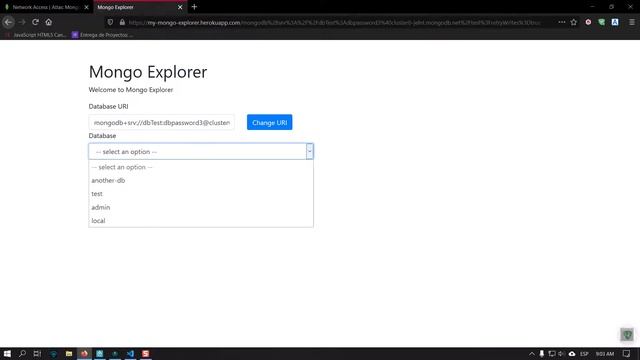
Task: Click the padlock site security icon
Action: click(122, 22)
